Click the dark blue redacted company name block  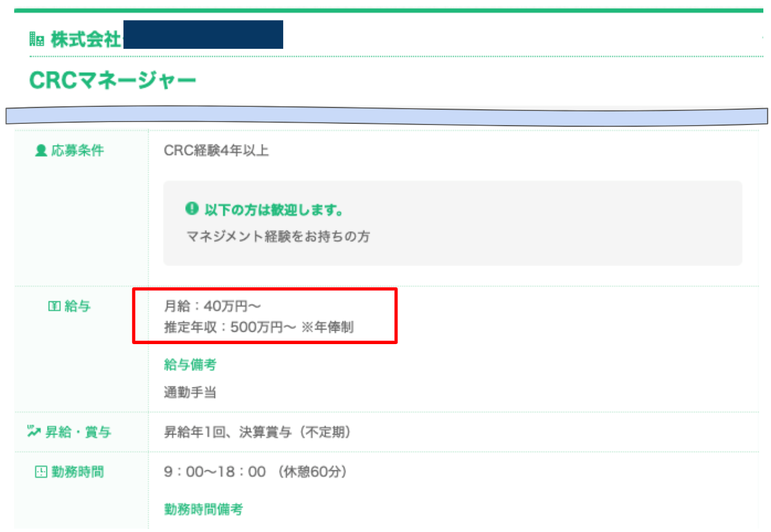point(203,35)
